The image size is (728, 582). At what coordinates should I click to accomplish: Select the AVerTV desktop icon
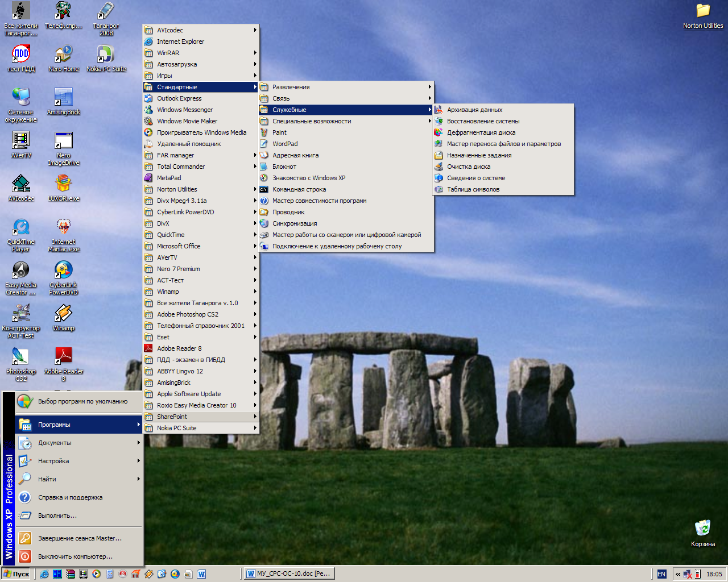point(21,145)
